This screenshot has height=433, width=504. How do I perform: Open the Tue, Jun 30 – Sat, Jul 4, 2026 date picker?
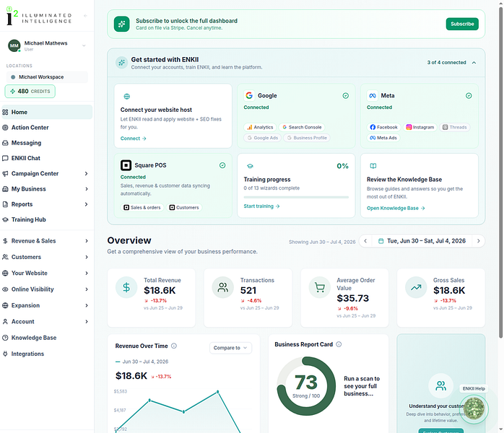[x=422, y=241]
